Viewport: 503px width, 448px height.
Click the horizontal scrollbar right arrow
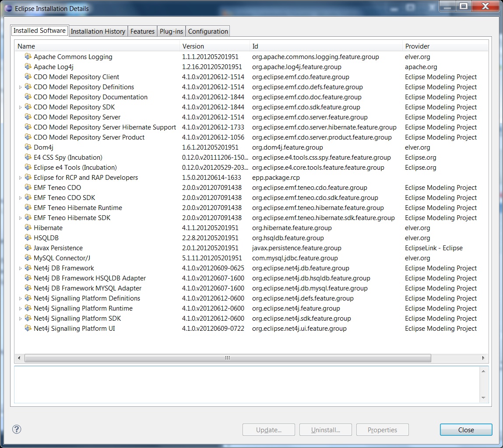(483, 358)
